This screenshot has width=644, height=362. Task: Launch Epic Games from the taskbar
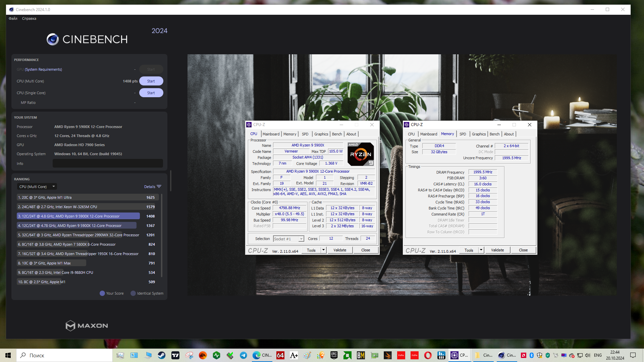(x=334, y=355)
